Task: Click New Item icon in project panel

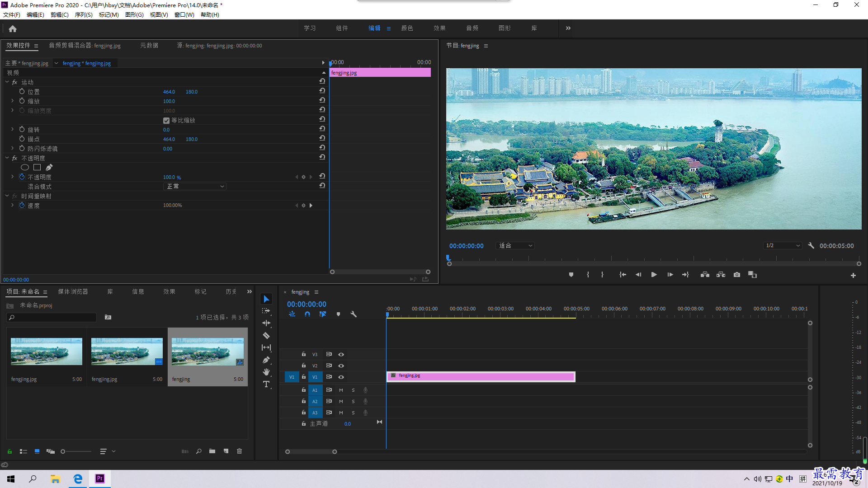Action: (226, 451)
